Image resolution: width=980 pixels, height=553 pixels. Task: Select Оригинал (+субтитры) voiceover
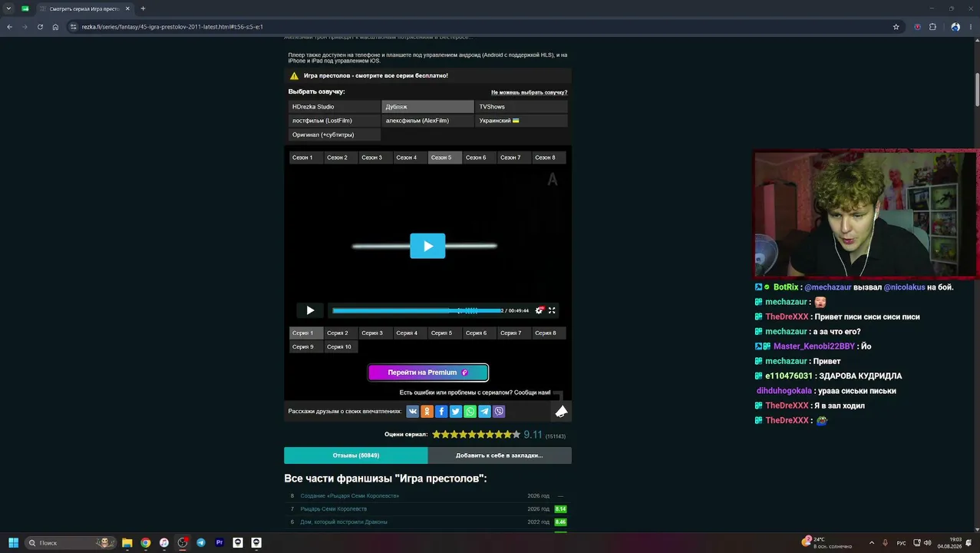pos(335,134)
